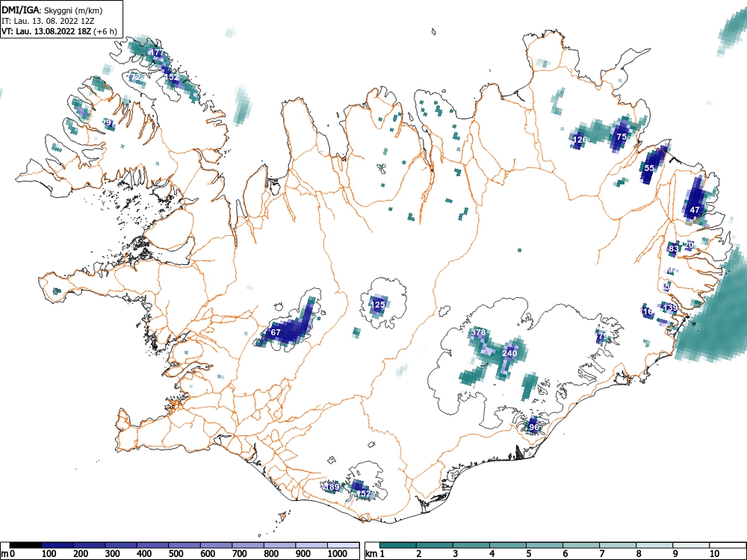
Task: Click the 'm' unit label in the left legend
Action: (4, 554)
